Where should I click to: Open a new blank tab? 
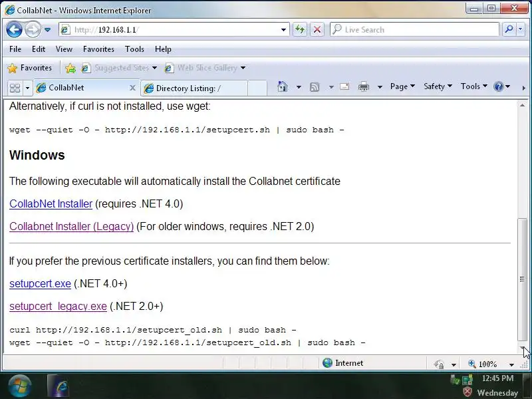coord(257,88)
